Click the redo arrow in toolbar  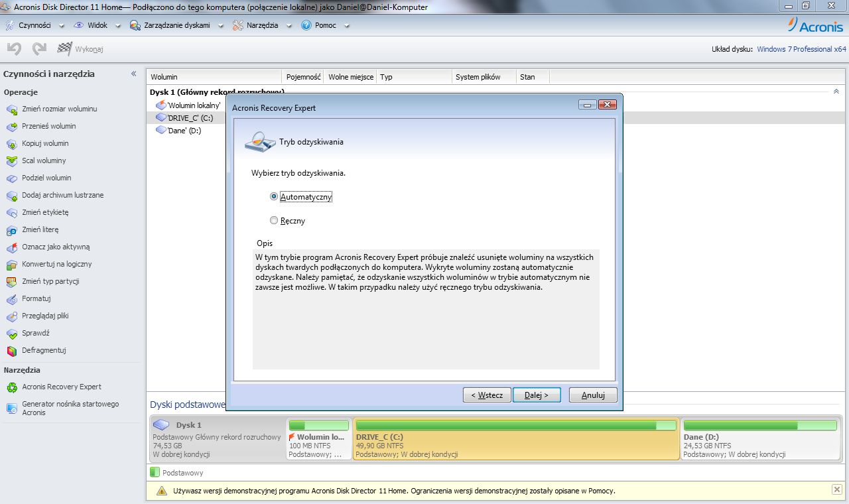tap(40, 48)
